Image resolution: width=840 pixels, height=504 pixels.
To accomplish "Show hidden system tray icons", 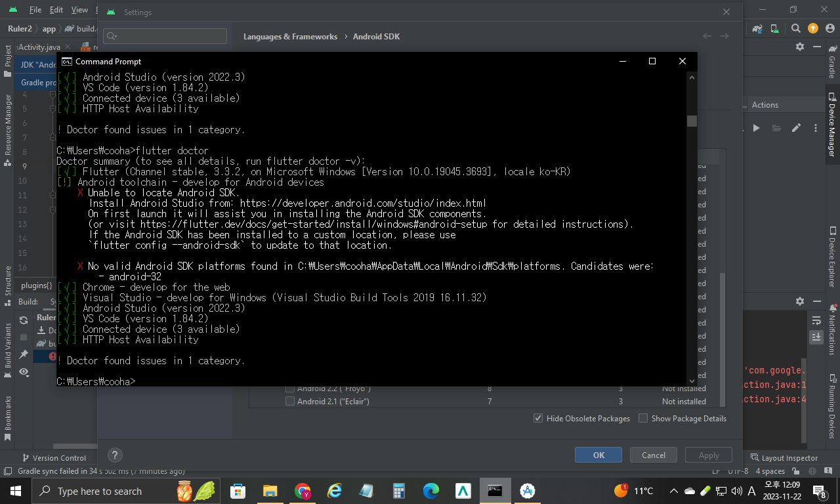I will pyautogui.click(x=674, y=491).
